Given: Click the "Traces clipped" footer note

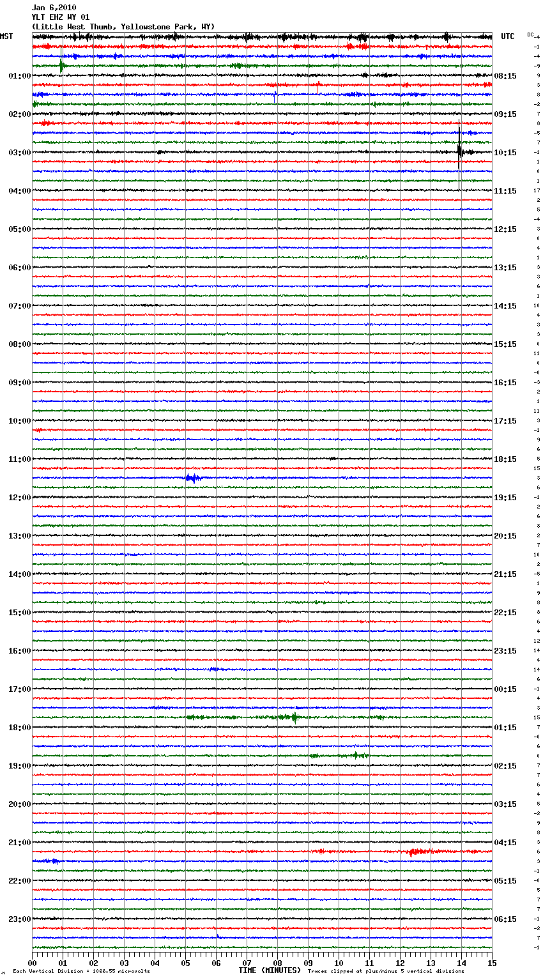Looking at the screenshot, I should coord(386,972).
